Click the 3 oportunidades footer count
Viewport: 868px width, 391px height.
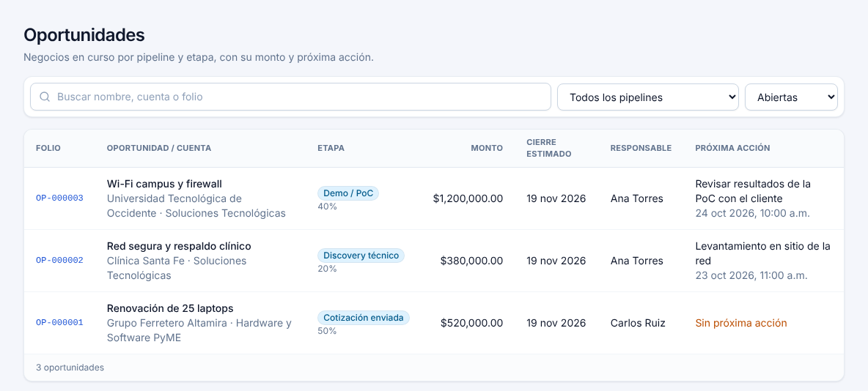pyautogui.click(x=70, y=368)
